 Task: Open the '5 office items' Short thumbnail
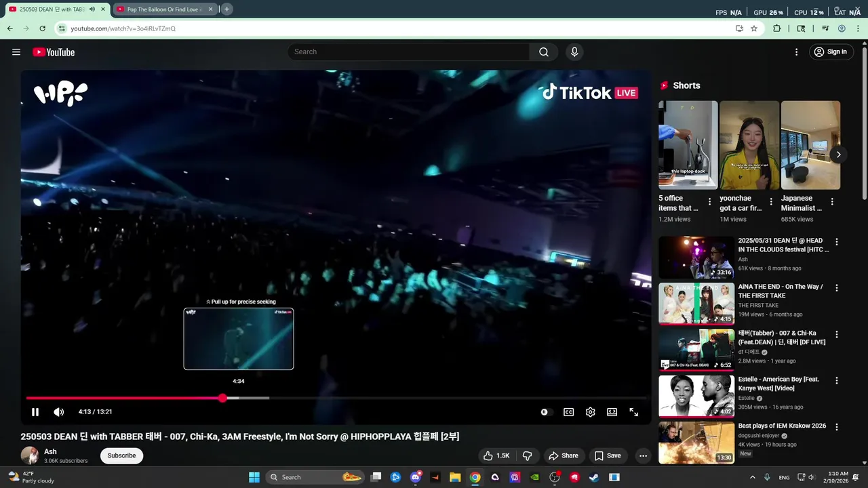pos(688,145)
